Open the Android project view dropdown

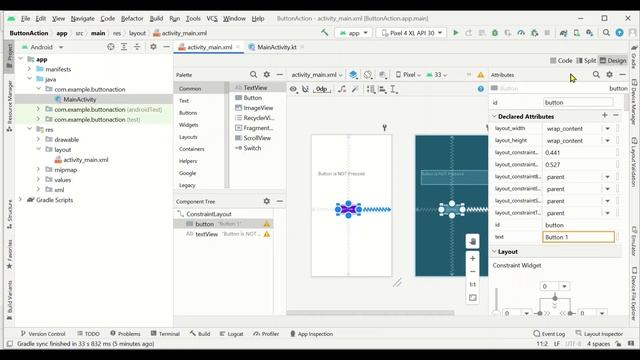pos(43,47)
